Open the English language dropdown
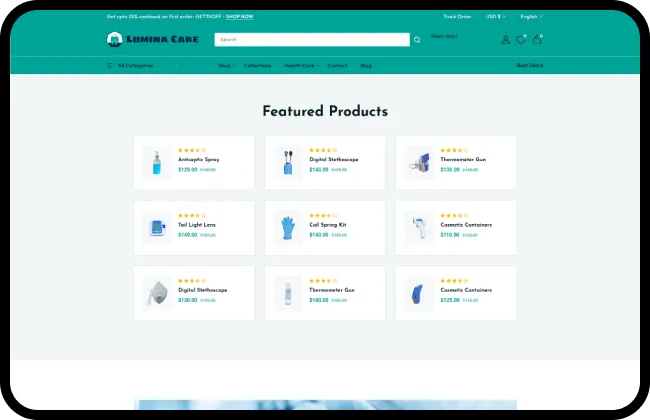650x420 pixels. 530,16
